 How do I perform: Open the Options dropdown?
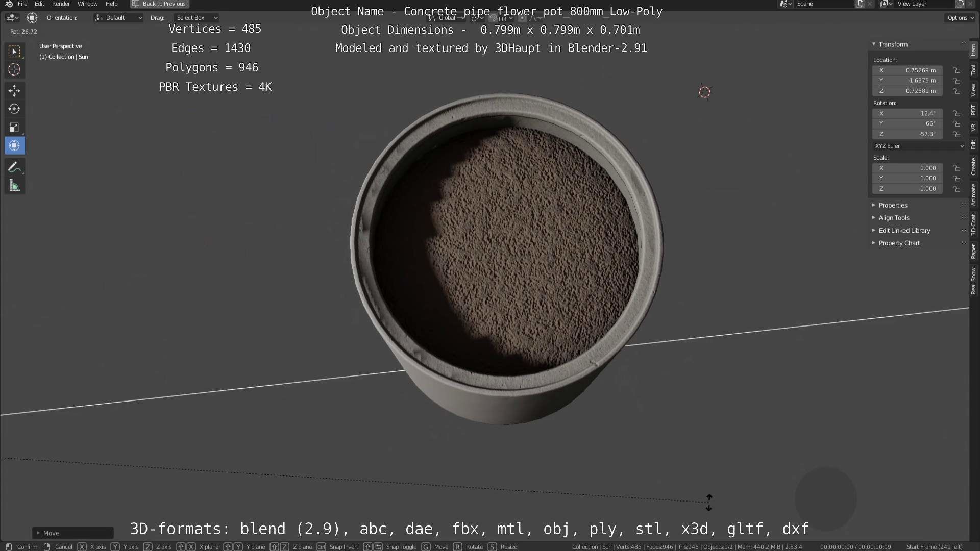coord(960,18)
